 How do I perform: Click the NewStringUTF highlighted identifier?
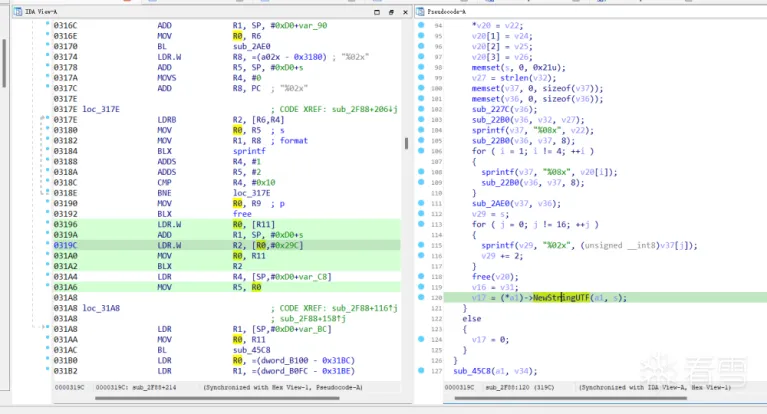click(x=561, y=298)
